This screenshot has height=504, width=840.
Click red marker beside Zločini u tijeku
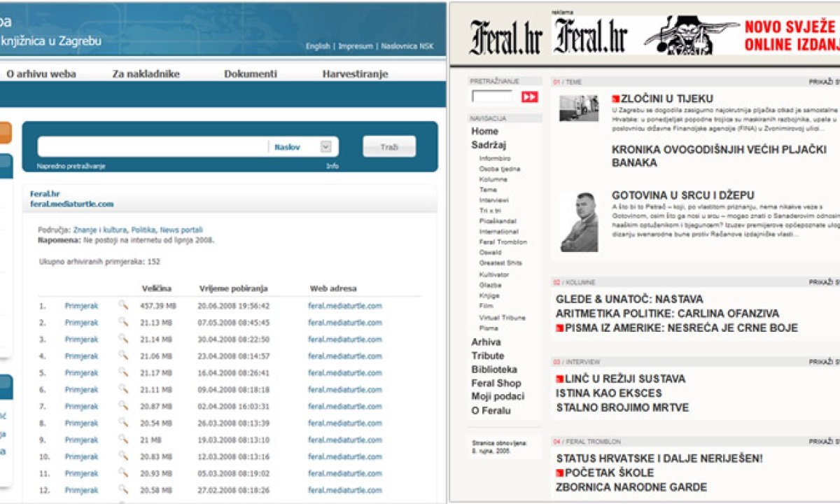click(x=616, y=99)
